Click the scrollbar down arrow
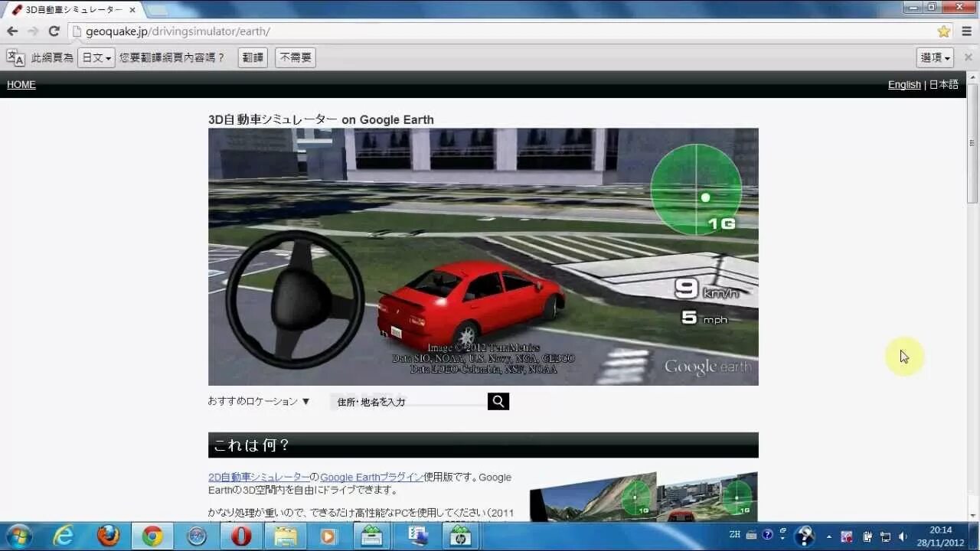The image size is (980, 551). pyautogui.click(x=972, y=517)
